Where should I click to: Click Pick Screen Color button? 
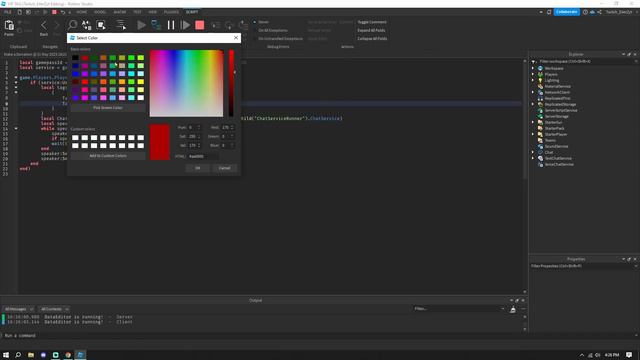click(108, 108)
